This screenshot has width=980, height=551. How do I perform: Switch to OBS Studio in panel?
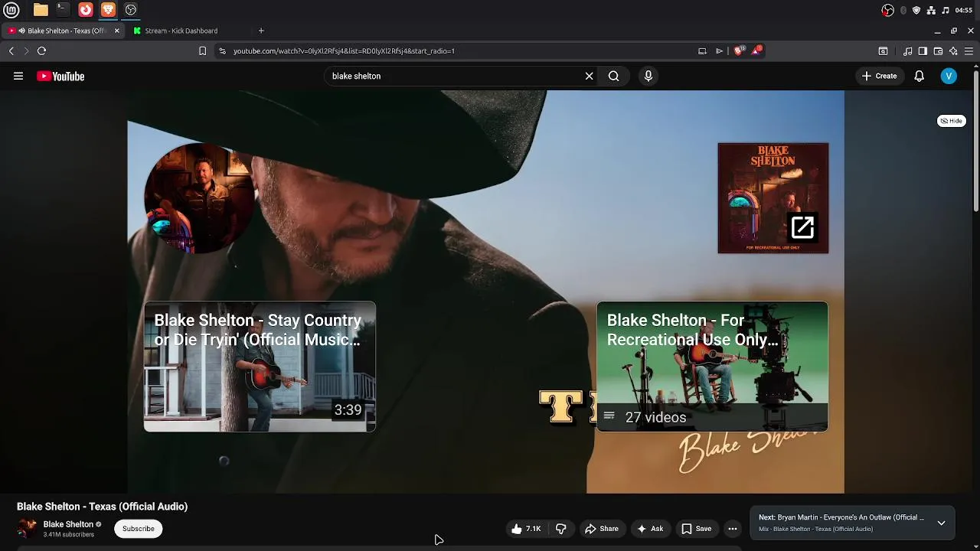130,10
